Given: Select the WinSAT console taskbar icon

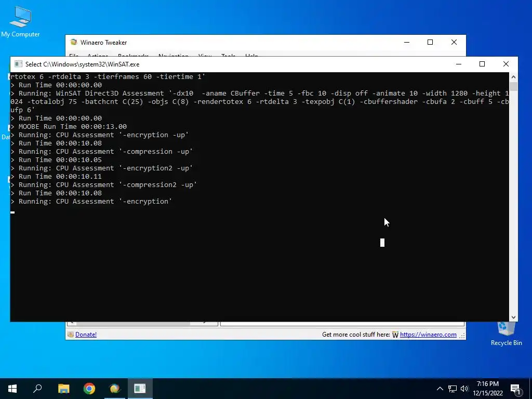Looking at the screenshot, I should coord(140,389).
